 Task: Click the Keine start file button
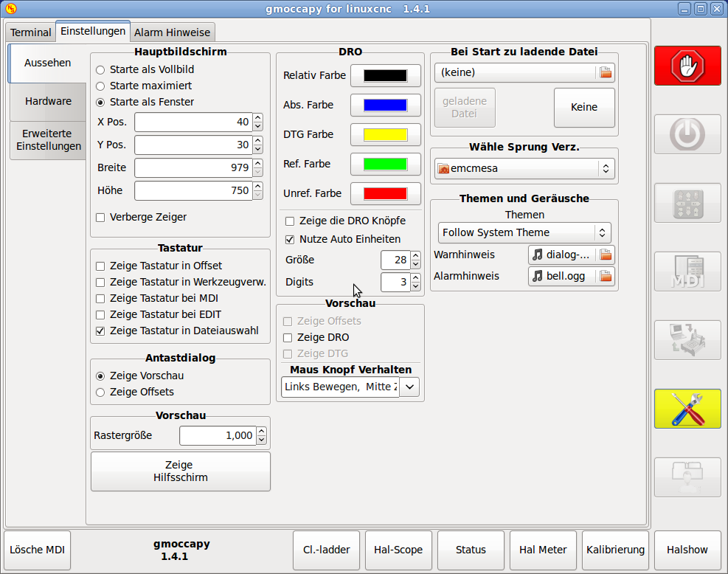point(584,107)
